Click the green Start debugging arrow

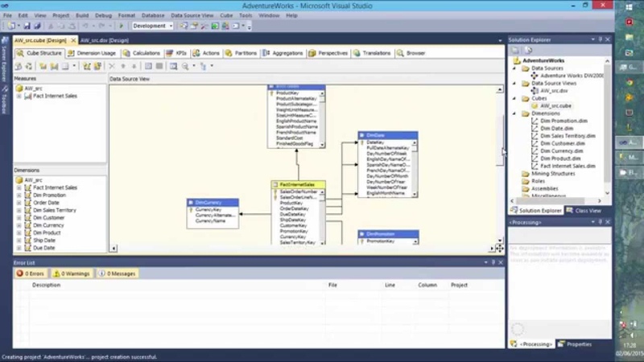click(x=121, y=26)
